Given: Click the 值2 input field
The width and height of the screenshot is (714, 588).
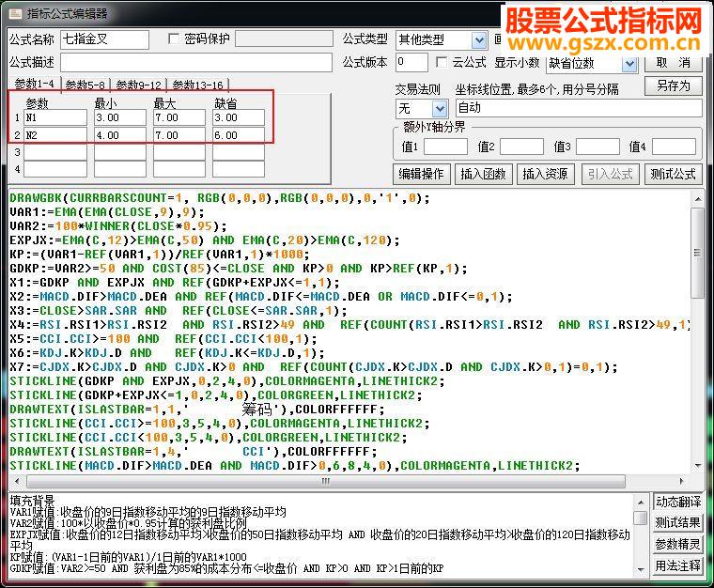Looking at the screenshot, I should point(521,147).
